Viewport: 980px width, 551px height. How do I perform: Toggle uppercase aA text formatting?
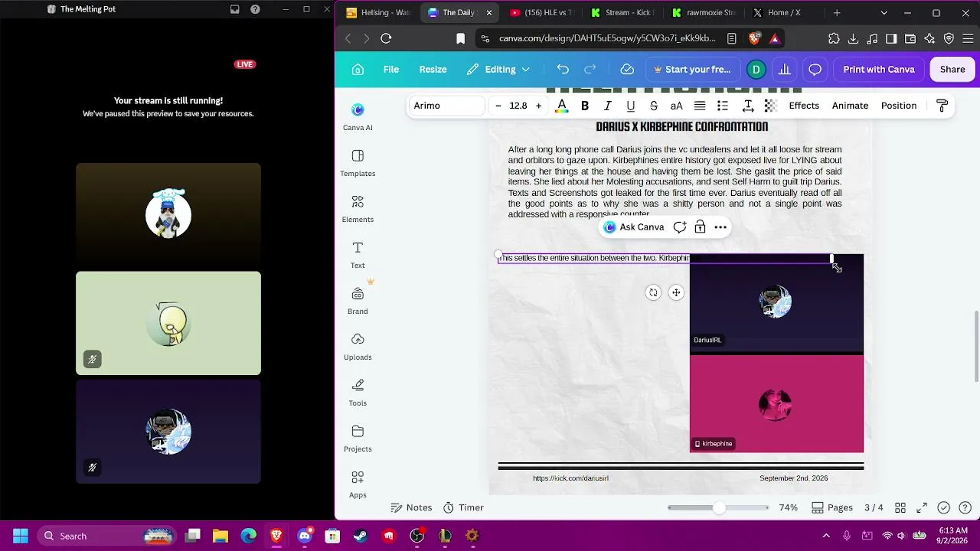click(x=677, y=106)
